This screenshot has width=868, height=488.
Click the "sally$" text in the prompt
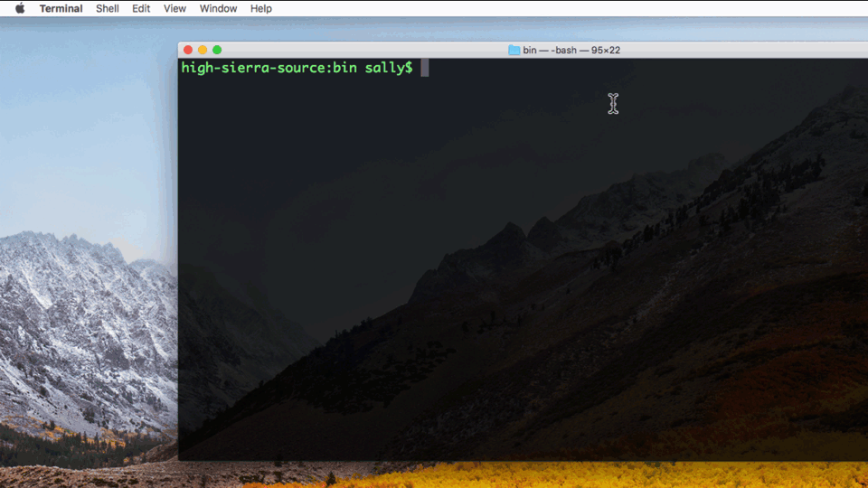389,68
